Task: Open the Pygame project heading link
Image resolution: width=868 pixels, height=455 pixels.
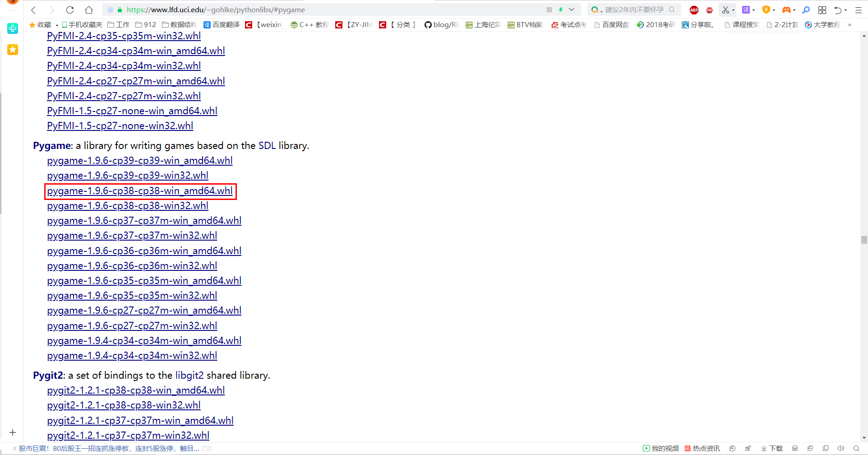Action: [x=52, y=146]
